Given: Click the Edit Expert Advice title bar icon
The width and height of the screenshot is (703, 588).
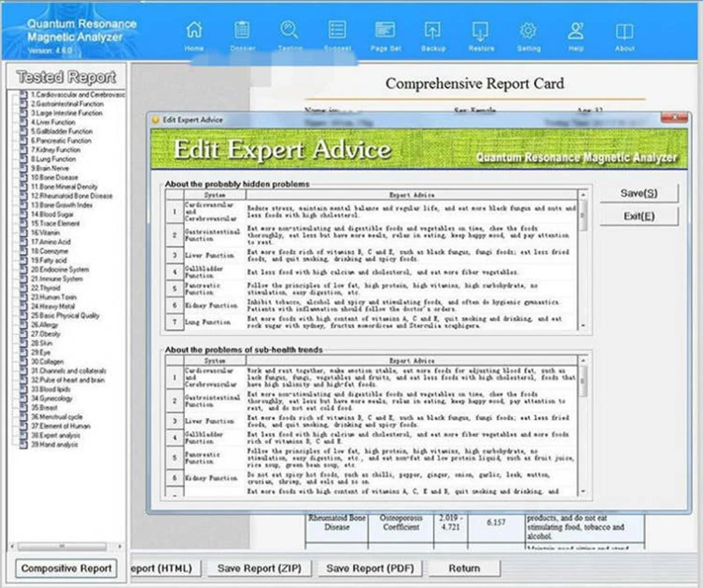Looking at the screenshot, I should [x=156, y=120].
